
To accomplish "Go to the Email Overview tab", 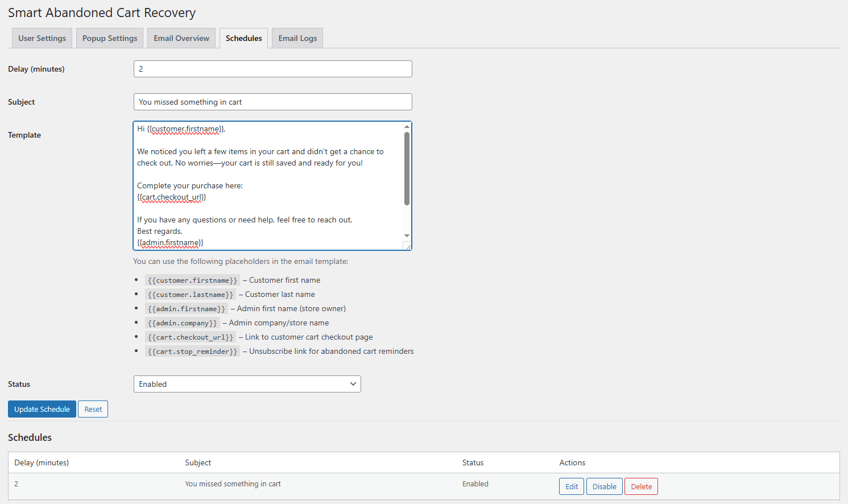I will [x=181, y=38].
